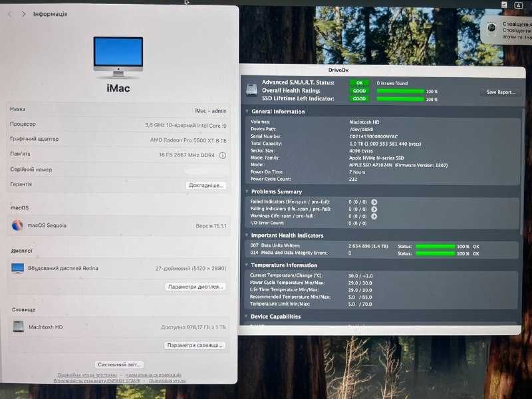This screenshot has width=532, height=399.
Task: Click Recommended Temperature '5.0 / 65.0' value
Action: (x=360, y=297)
